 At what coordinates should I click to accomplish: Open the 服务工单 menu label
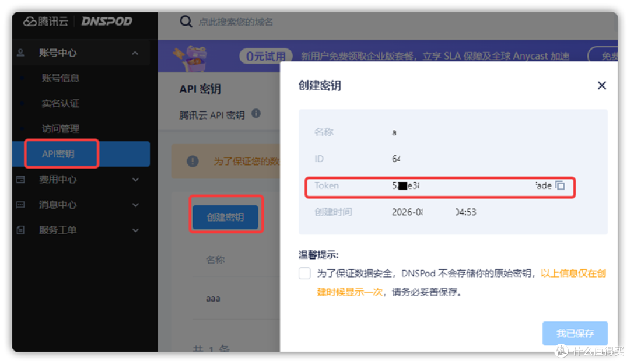58,230
